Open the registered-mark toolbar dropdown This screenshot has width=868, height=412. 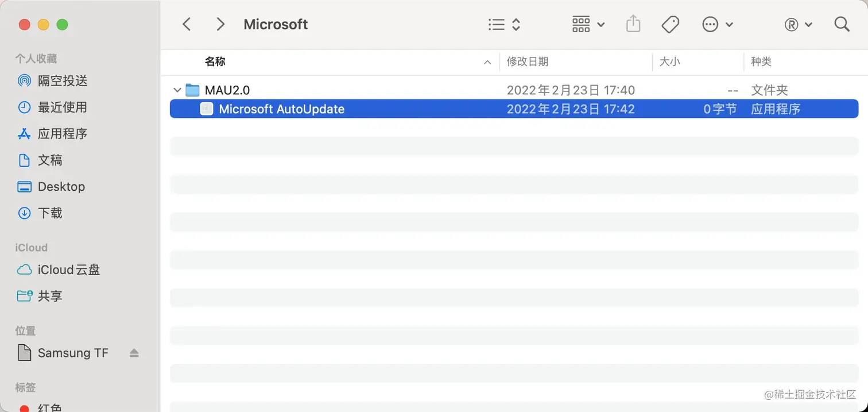pos(799,24)
